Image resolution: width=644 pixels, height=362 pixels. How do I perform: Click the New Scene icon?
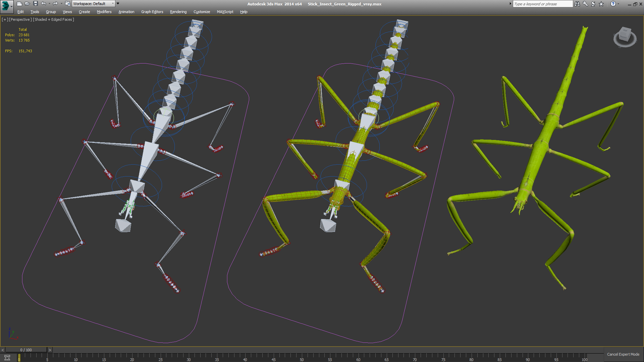[19, 4]
